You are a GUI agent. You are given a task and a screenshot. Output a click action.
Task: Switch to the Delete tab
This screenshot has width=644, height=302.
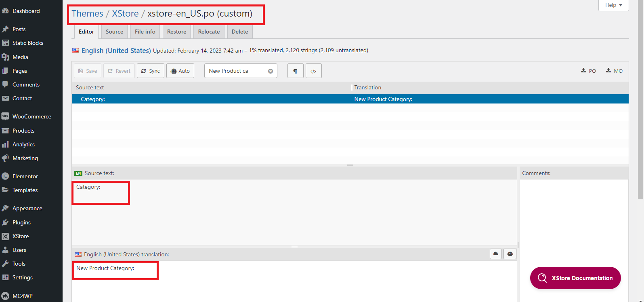(240, 32)
